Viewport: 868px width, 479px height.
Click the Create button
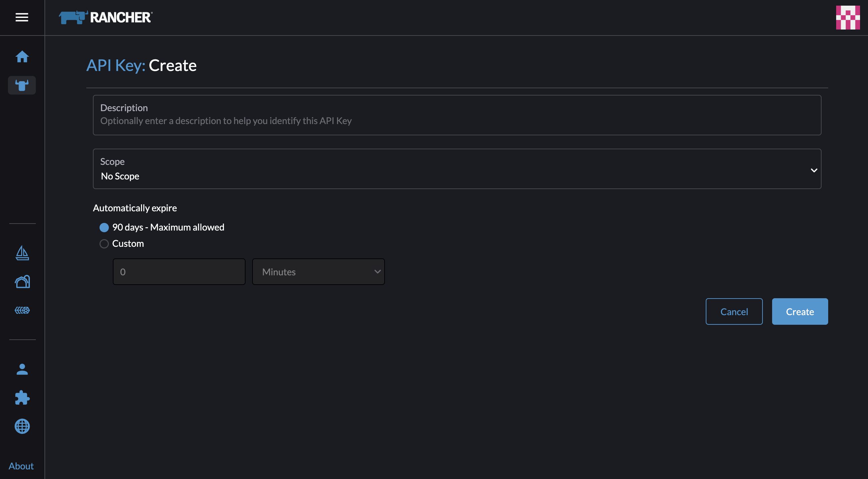[800, 311]
